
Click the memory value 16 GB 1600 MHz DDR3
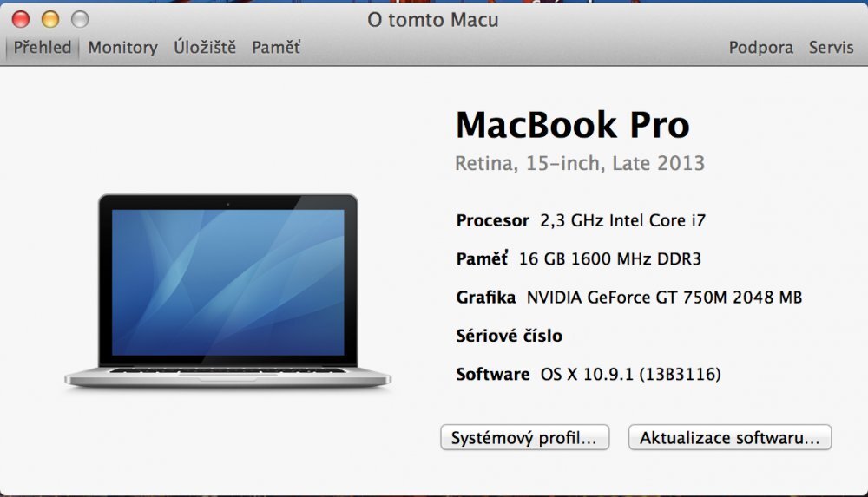click(x=610, y=259)
